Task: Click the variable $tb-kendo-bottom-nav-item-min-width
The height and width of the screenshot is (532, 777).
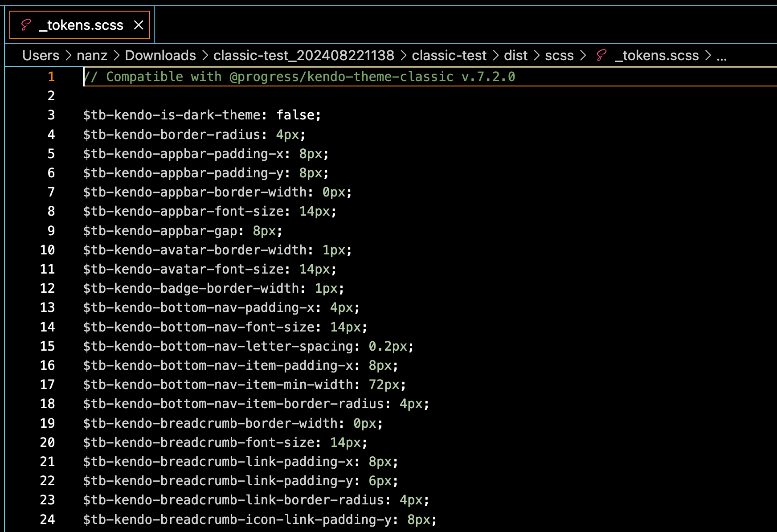Action: point(218,385)
